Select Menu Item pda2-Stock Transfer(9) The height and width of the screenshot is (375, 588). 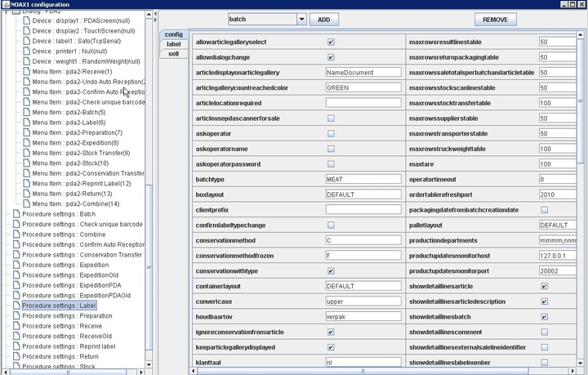point(81,153)
